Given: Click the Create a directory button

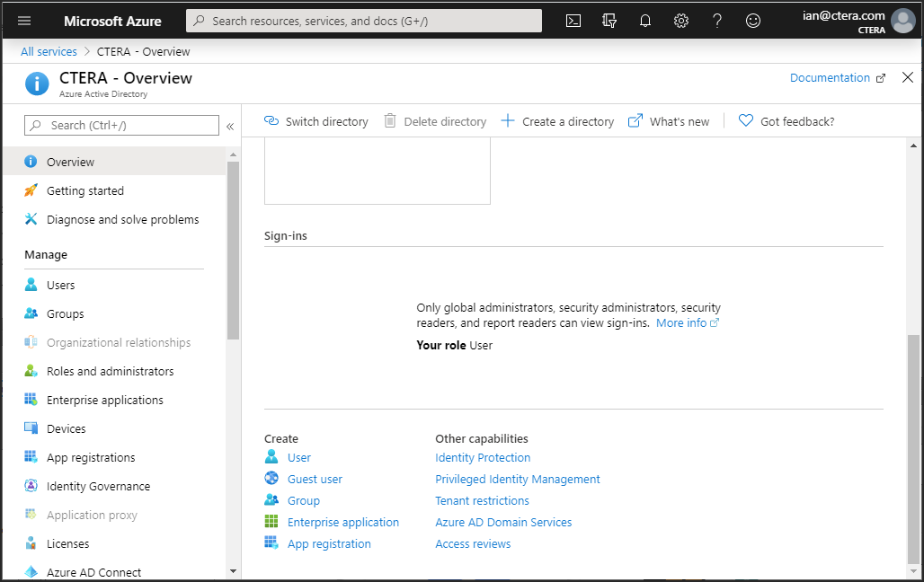Looking at the screenshot, I should [x=557, y=121].
